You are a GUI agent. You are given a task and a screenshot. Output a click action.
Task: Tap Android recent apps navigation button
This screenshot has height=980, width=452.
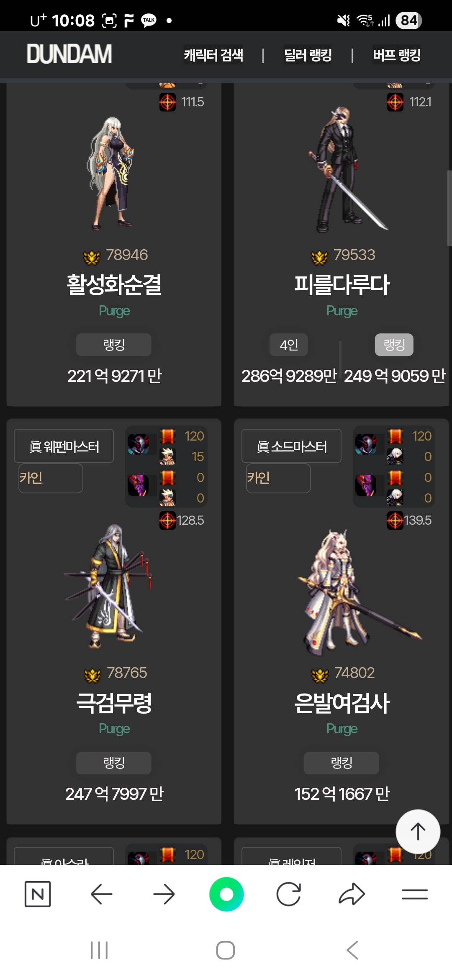click(x=99, y=950)
